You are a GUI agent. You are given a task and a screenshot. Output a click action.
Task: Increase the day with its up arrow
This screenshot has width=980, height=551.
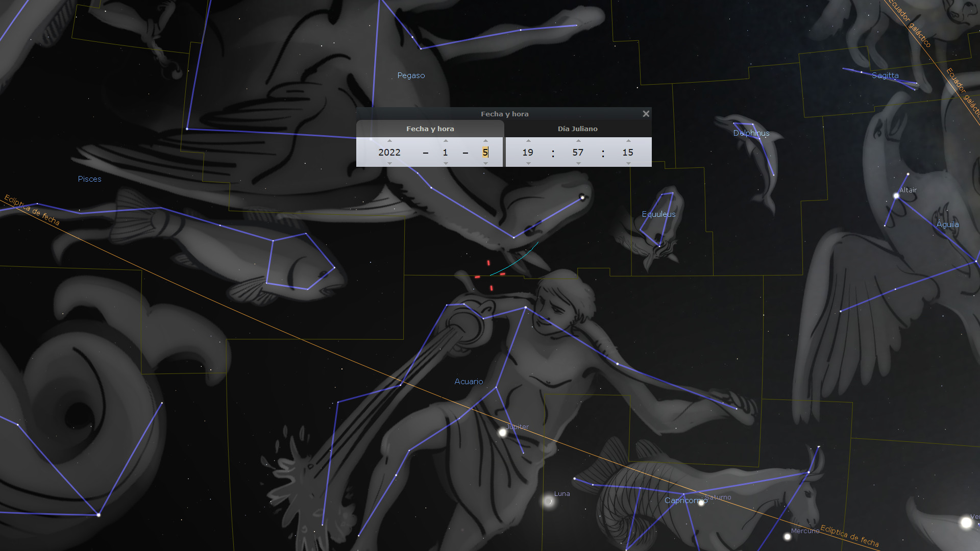pyautogui.click(x=485, y=141)
